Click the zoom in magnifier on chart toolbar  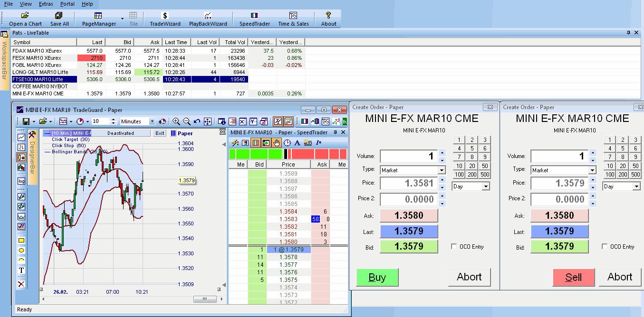click(176, 121)
